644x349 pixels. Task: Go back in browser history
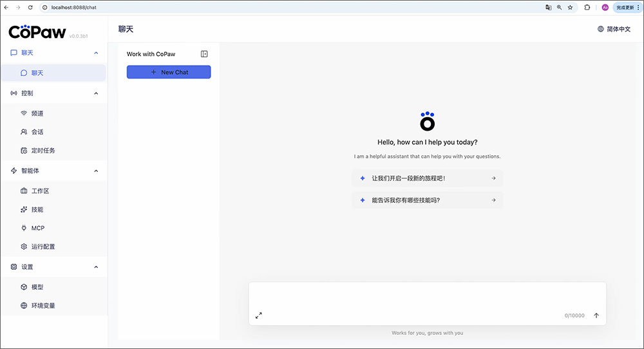click(x=6, y=7)
